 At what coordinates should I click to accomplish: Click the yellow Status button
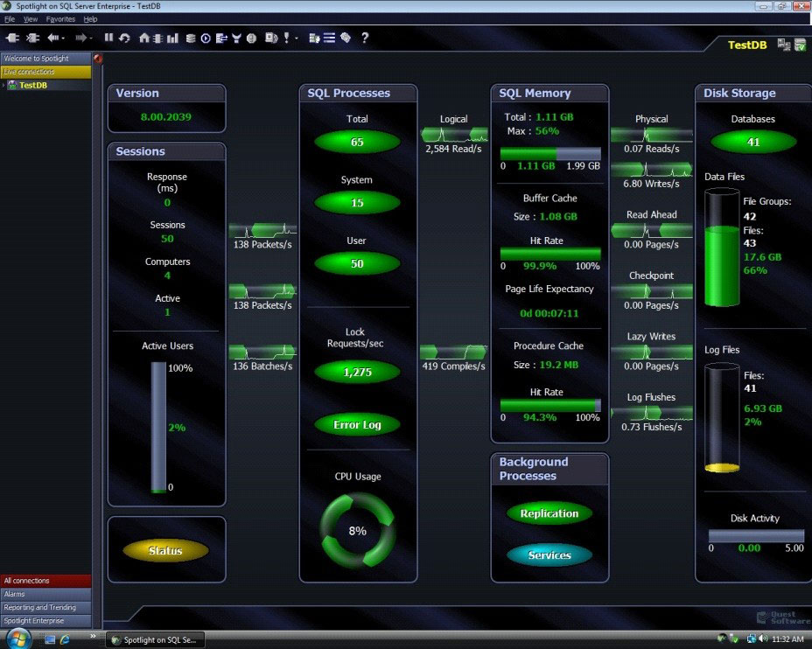point(165,551)
